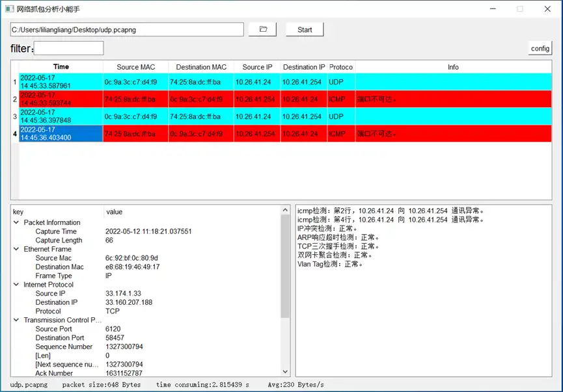Screen dimensions: 563x392
Task: Collapse the Transmission Control Protocol node
Action: click(x=16, y=320)
